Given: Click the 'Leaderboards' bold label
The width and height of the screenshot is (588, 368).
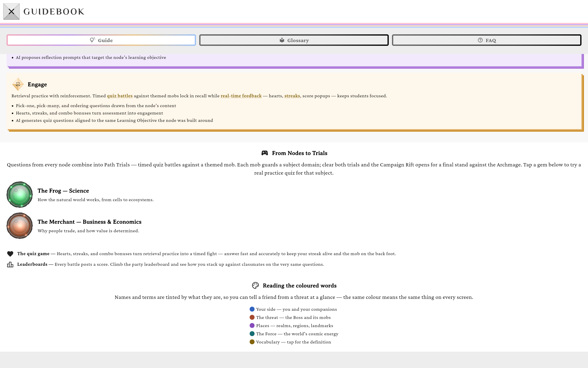Looking at the screenshot, I should 32,264.
